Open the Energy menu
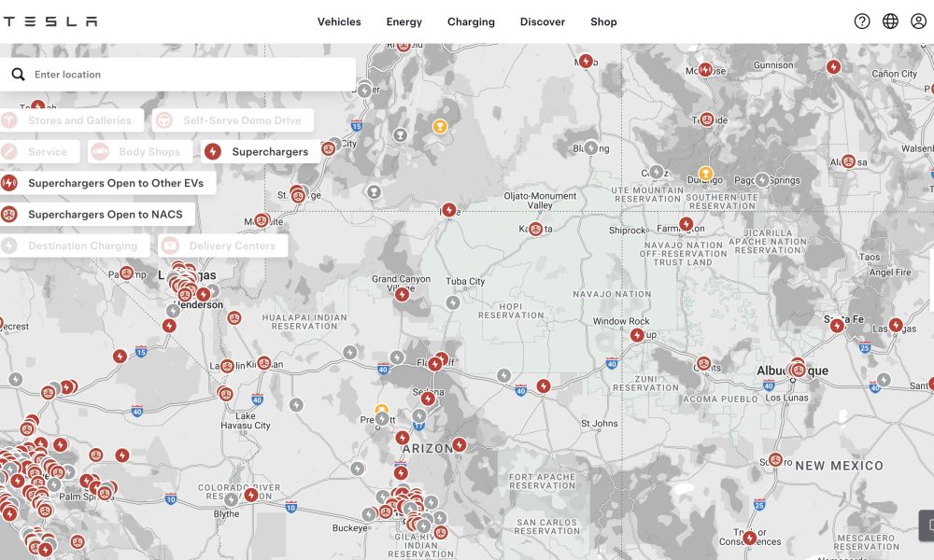Image resolution: width=934 pixels, height=560 pixels. [403, 21]
